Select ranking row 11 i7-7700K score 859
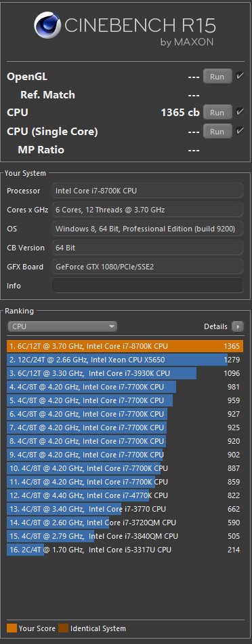252x644 pixels. point(125,482)
